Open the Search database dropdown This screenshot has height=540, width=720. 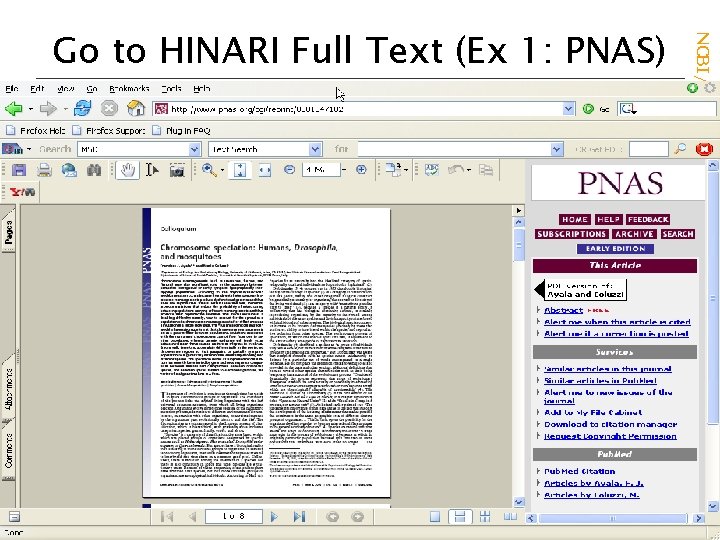point(195,149)
